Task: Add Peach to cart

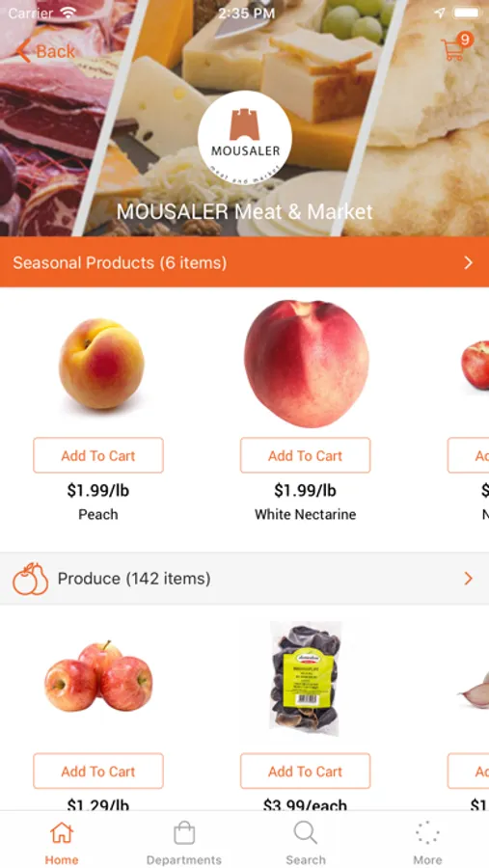Action: pos(98,455)
